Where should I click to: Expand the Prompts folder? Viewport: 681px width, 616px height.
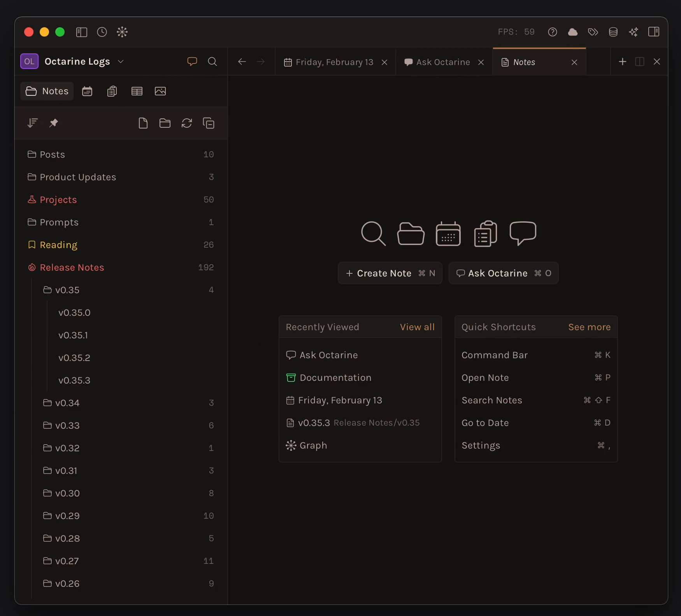121,222
